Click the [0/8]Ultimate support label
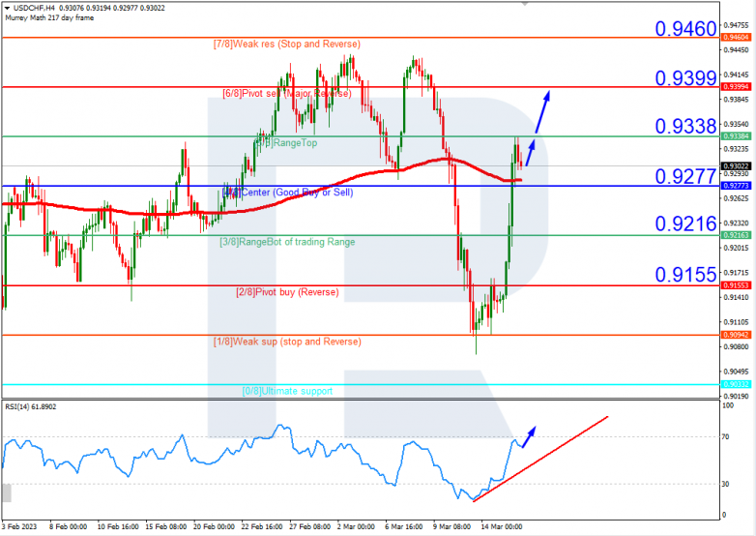This screenshot has width=756, height=536. tap(287, 391)
